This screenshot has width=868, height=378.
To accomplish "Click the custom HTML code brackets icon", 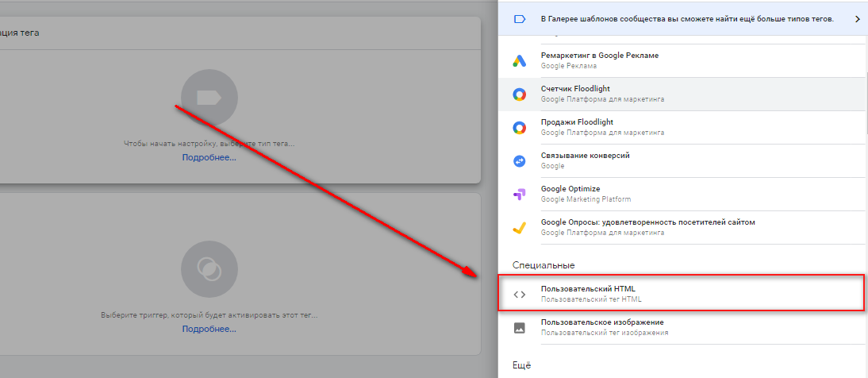I will coord(519,294).
